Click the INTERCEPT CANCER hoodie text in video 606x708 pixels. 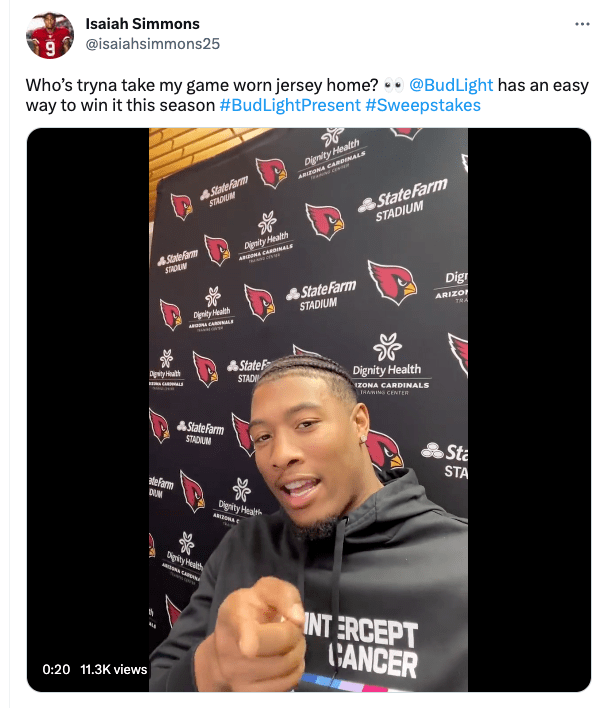(361, 645)
